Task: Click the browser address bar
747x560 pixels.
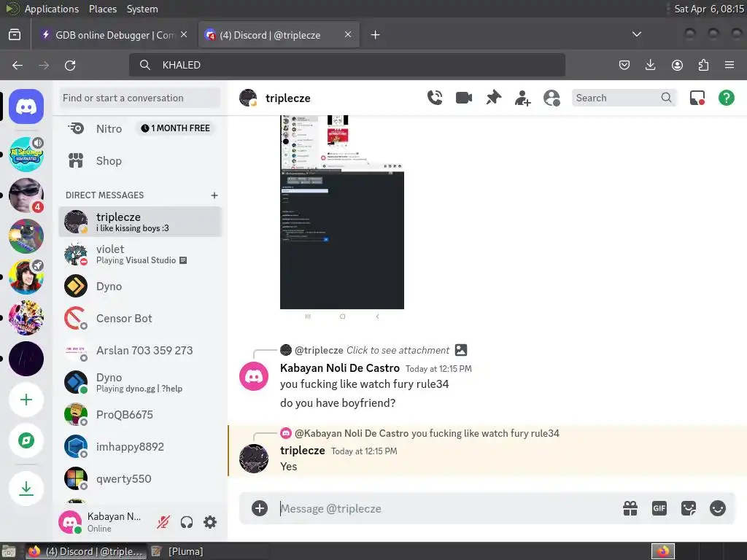Action: click(347, 65)
